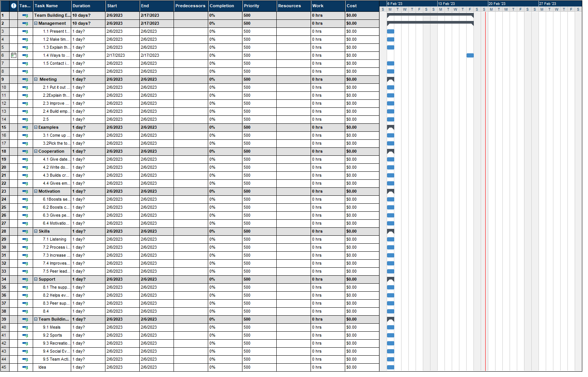Click the milestone bar for task 1.4 on Feb 17
The height and width of the screenshot is (377, 588).
pos(470,55)
